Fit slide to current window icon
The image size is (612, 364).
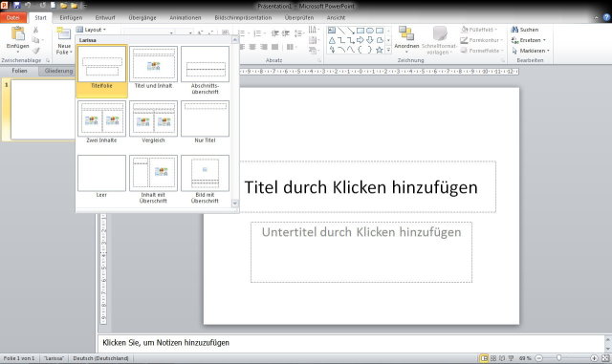pos(605,358)
